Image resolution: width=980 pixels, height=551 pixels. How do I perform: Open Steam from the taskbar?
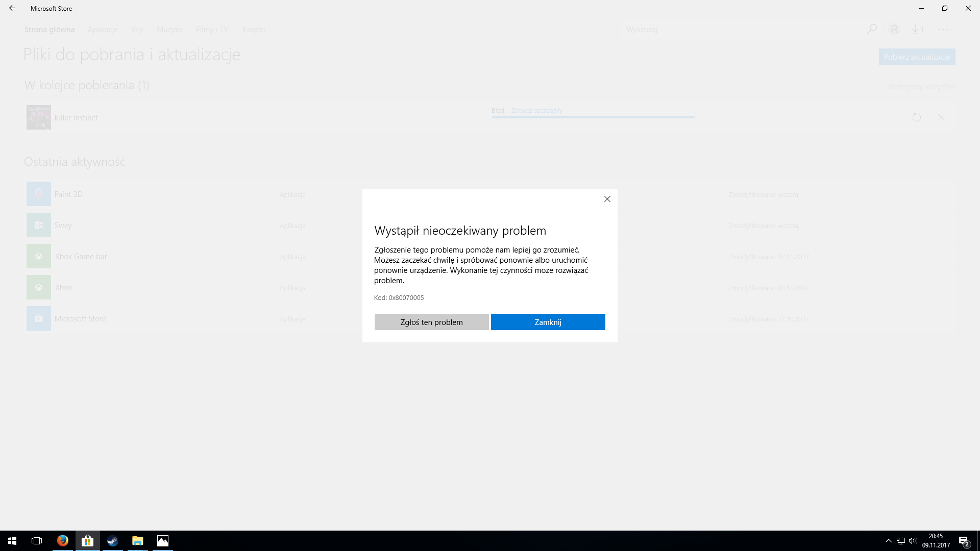(112, 541)
